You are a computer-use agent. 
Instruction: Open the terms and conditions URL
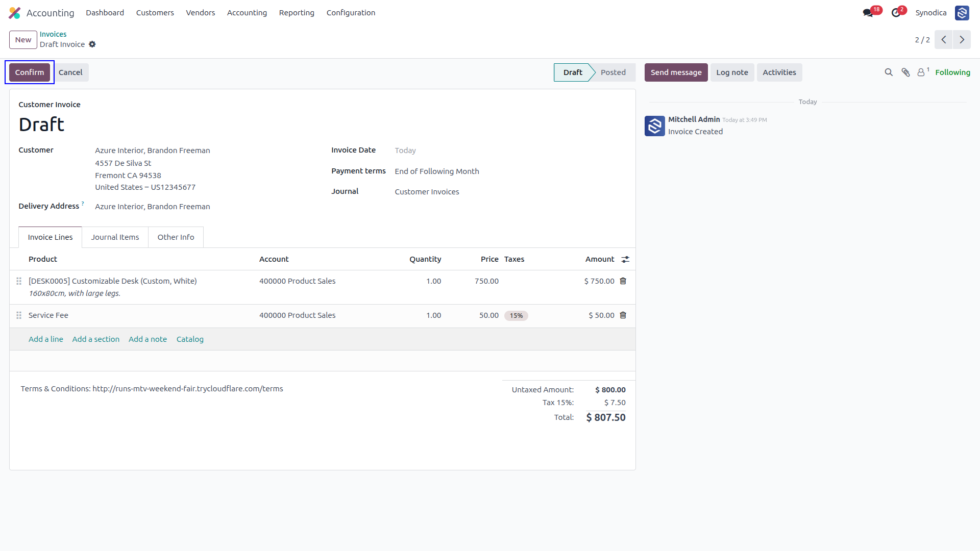(x=188, y=389)
